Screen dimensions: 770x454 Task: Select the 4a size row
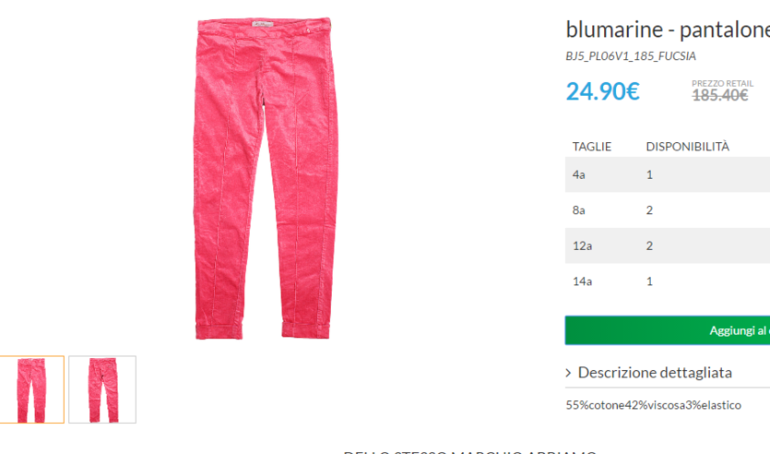pos(667,175)
